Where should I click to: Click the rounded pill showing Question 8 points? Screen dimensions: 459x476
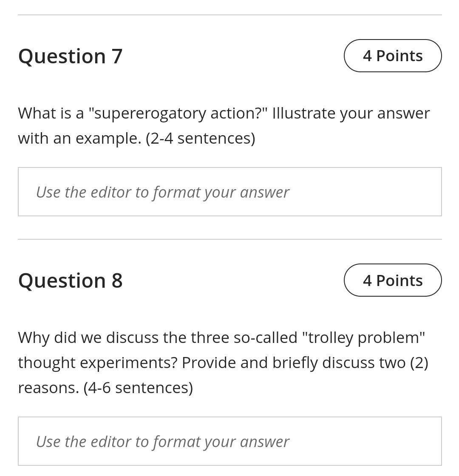(x=392, y=280)
